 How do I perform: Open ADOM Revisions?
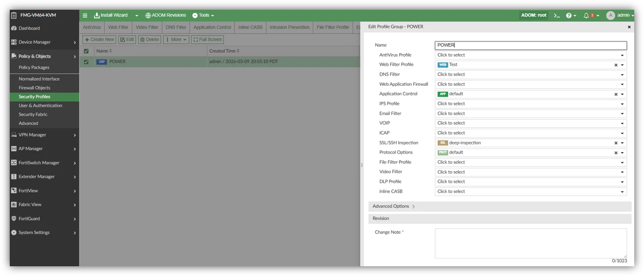coord(166,15)
